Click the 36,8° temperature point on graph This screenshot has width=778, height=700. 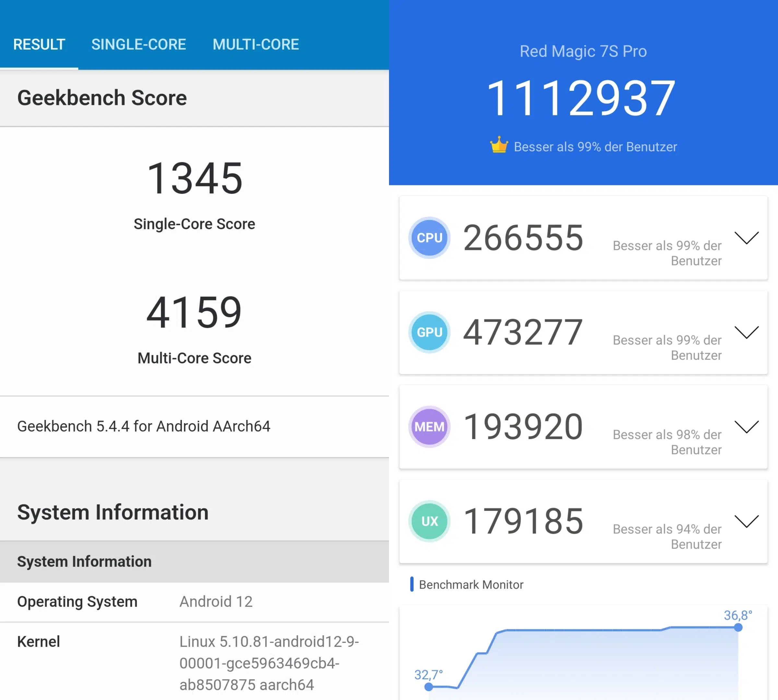(737, 627)
